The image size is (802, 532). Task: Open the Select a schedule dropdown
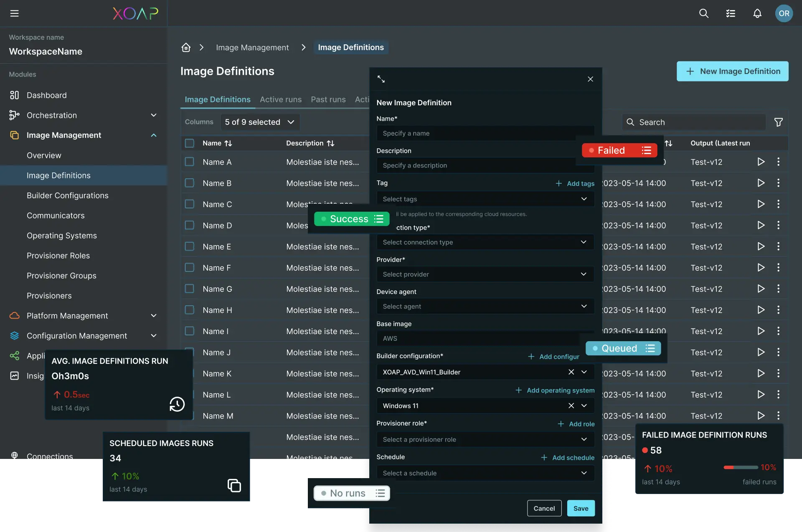pyautogui.click(x=485, y=473)
